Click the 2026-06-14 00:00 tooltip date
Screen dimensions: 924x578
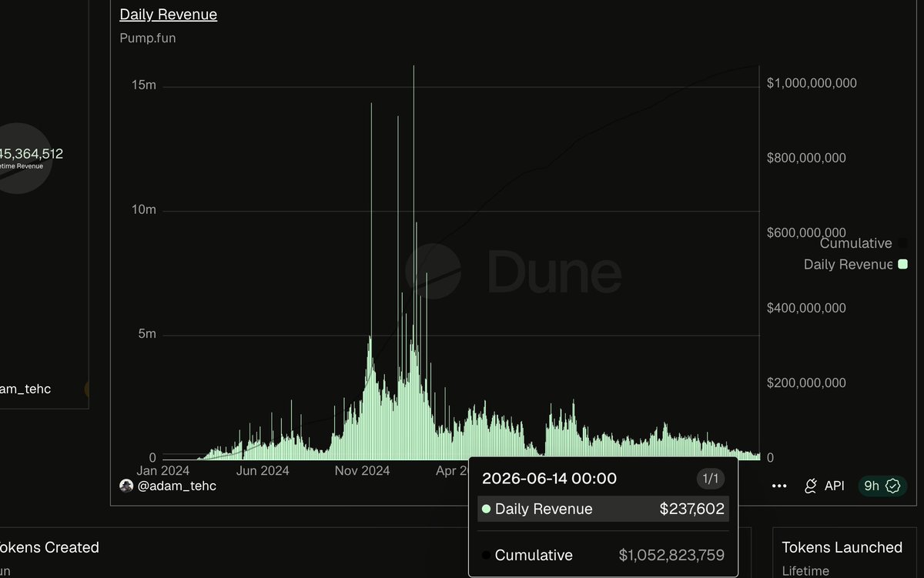[549, 479]
